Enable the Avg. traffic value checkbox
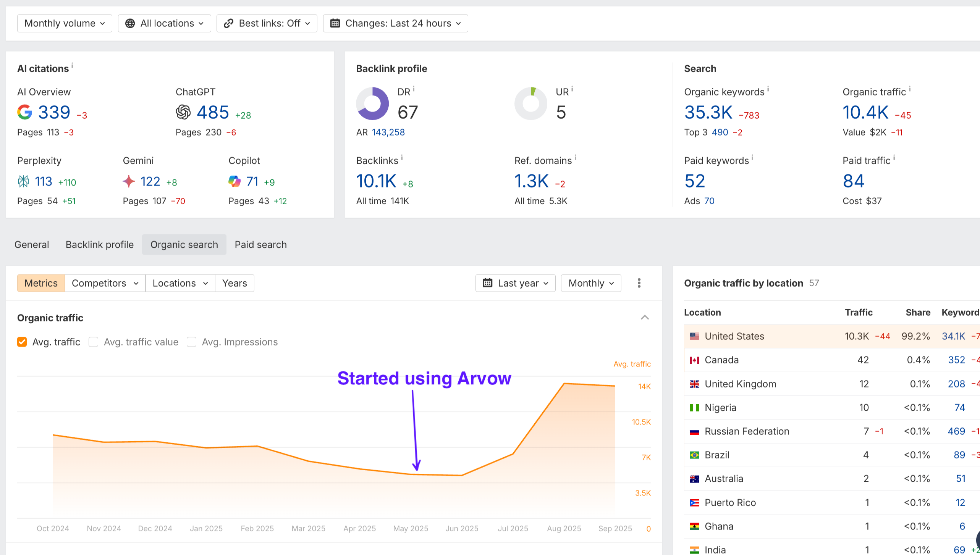This screenshot has width=980, height=555. click(94, 342)
